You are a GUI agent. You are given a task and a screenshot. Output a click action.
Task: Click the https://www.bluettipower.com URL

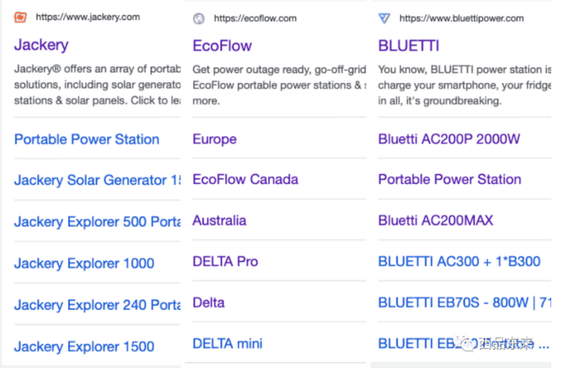[462, 18]
